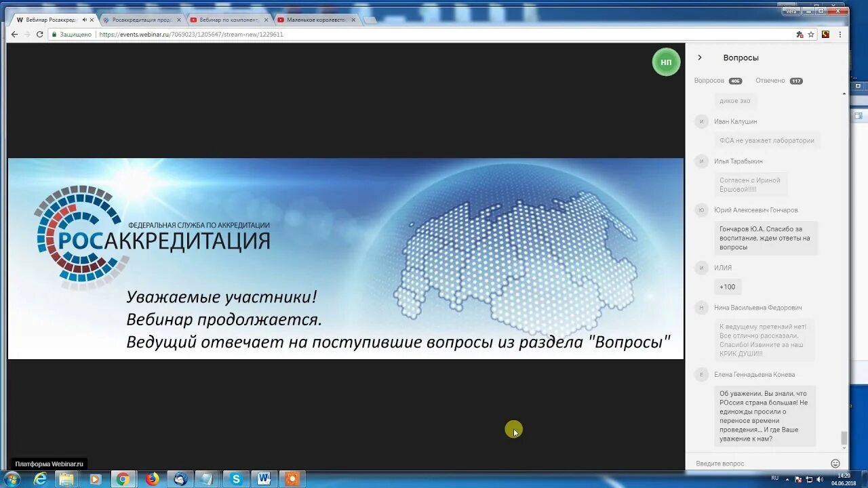Click the Юрий Алексеевич Гончаров avatar
Viewport: 868px width, 488px height.
point(701,210)
